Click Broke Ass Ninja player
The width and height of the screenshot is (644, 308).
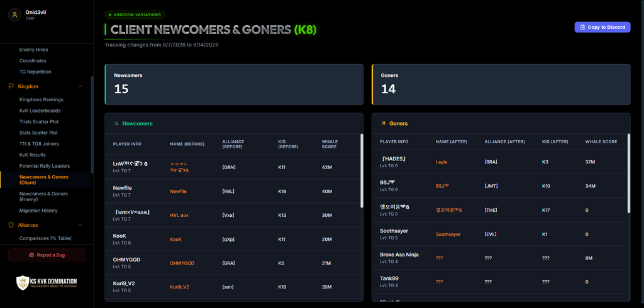tap(399, 255)
